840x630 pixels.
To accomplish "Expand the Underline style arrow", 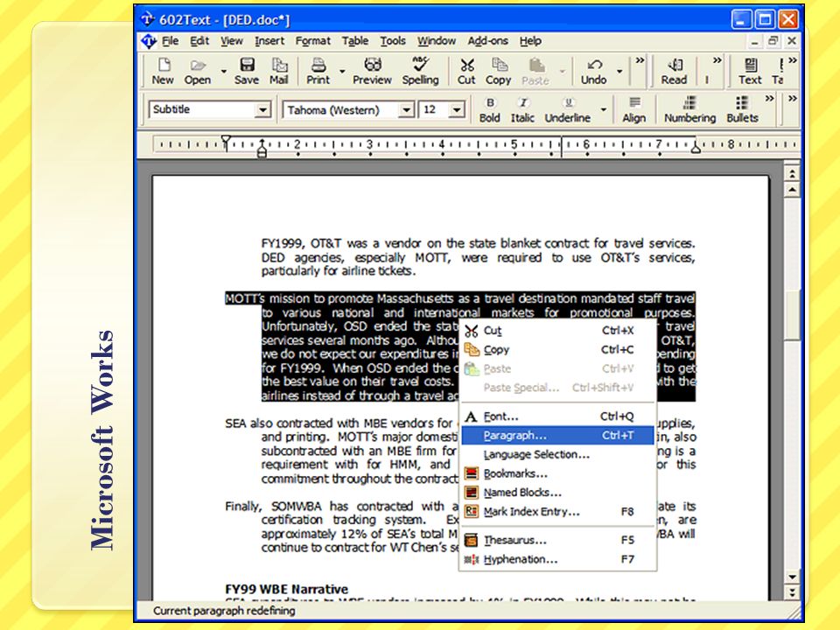I will (604, 110).
